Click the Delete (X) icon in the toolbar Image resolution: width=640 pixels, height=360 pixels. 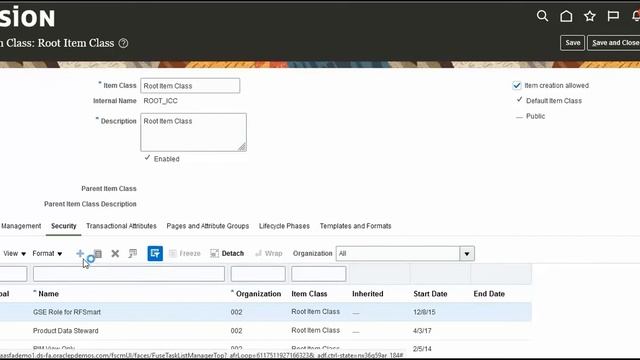click(115, 253)
